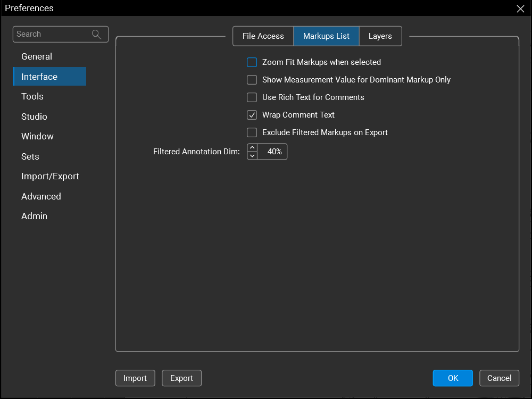Select the Markups List tab
Image resolution: width=532 pixels, height=399 pixels.
(x=326, y=36)
